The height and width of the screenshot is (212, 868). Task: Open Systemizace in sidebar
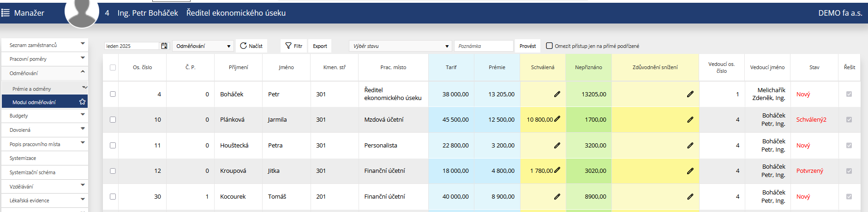point(45,158)
